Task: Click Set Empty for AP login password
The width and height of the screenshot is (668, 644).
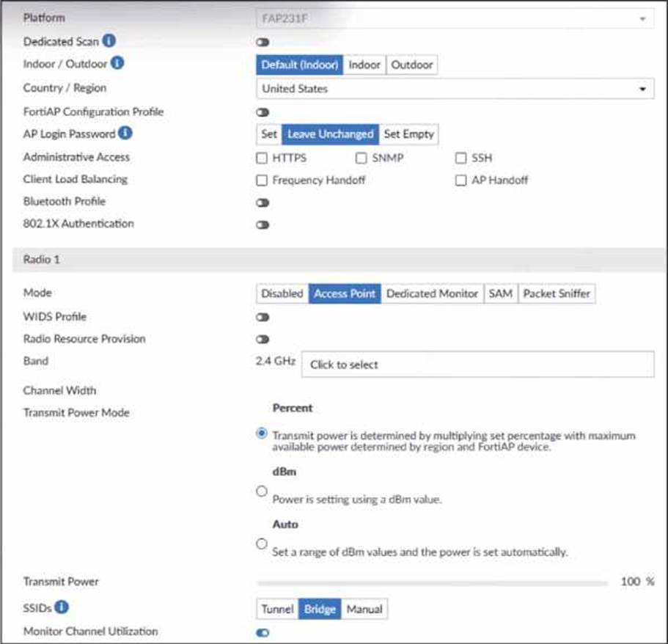Action: coord(408,134)
